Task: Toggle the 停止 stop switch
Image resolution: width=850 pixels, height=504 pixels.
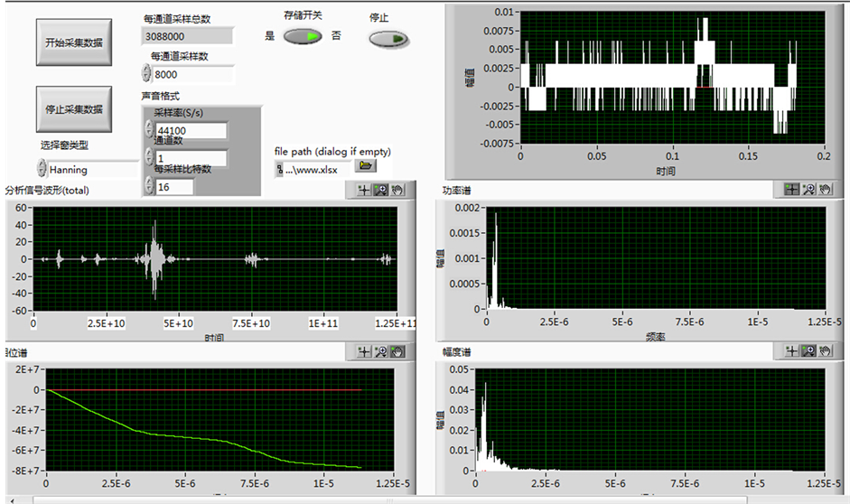Action: click(388, 39)
